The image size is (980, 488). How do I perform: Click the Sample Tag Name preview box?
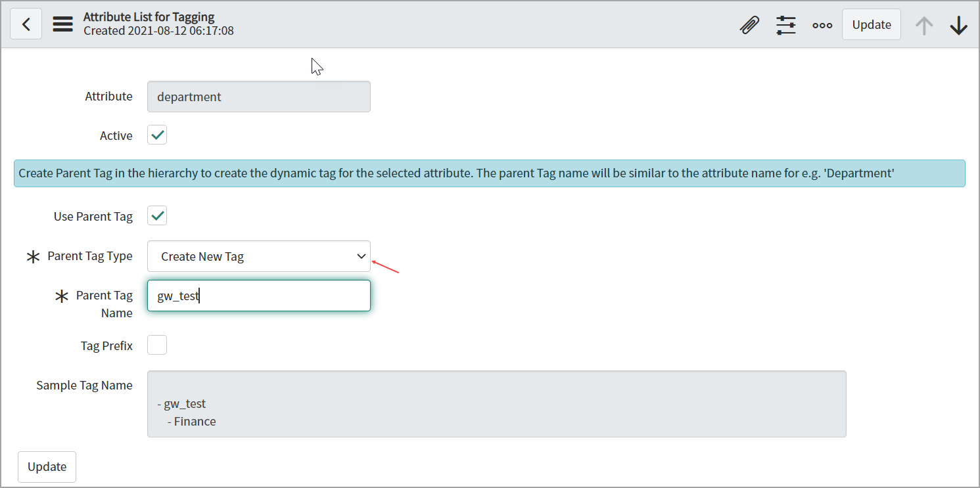(496, 403)
